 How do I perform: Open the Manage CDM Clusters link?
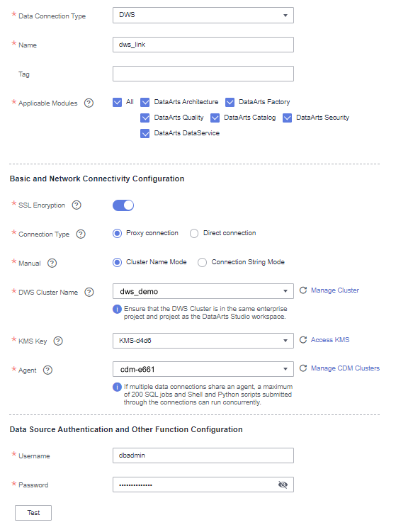pos(345,368)
